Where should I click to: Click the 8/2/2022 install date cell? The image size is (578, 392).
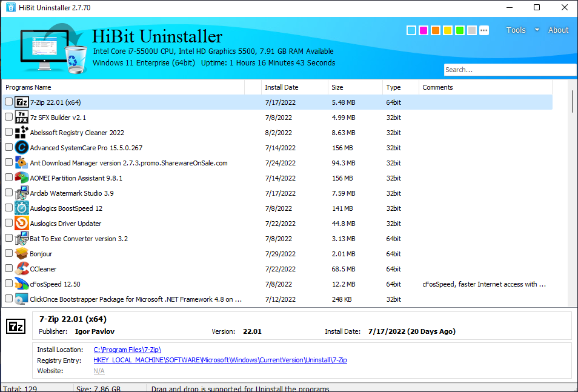[x=278, y=133]
